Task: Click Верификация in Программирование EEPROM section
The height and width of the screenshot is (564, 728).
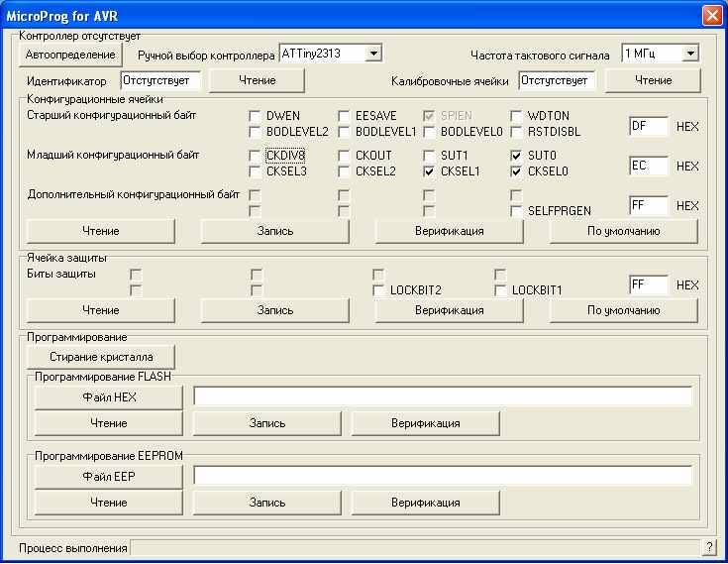Action: coord(425,503)
